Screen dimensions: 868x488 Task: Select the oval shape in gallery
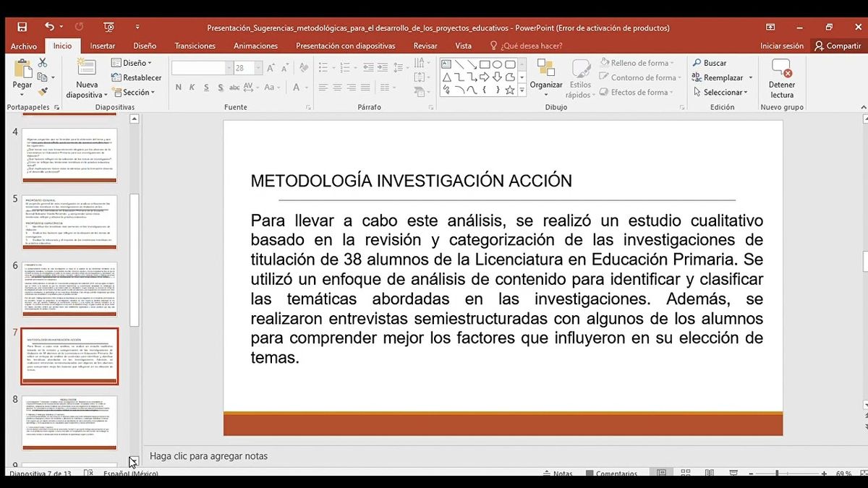click(498, 64)
